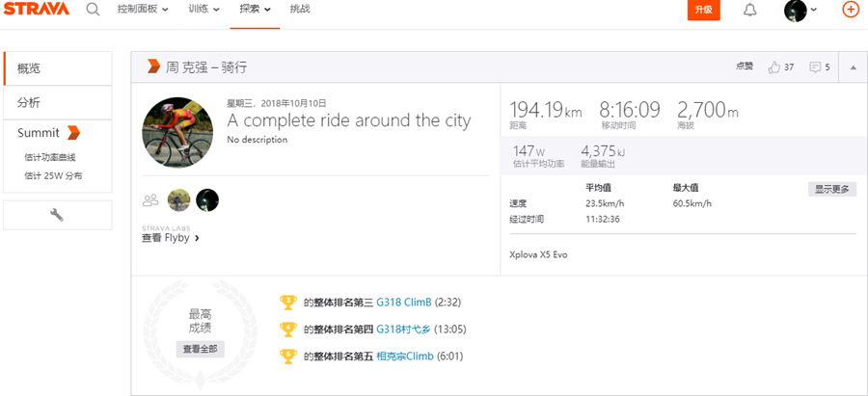Click the 147 W estimated power value

(529, 150)
